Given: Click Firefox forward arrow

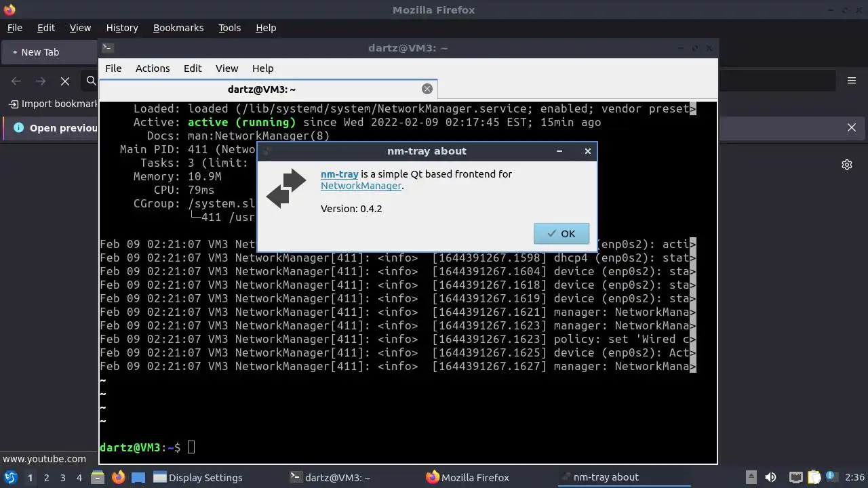Looking at the screenshot, I should (x=41, y=81).
